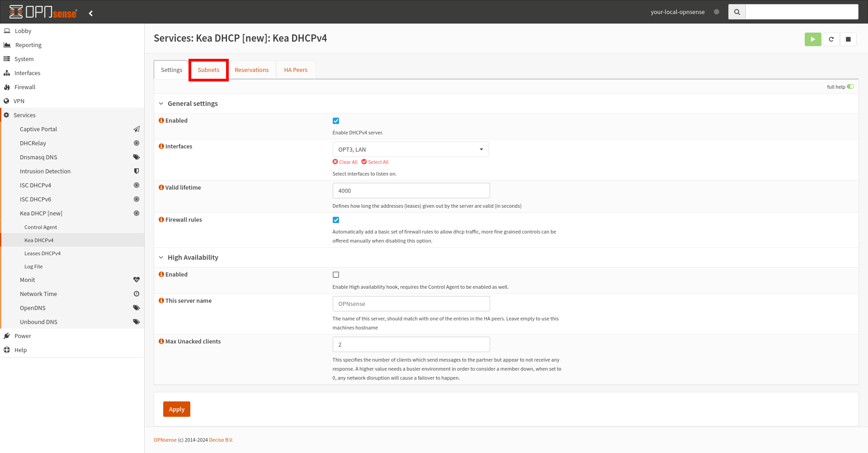868x453 pixels.
Task: Show help for Max Unacked clients info icon
Action: 161,341
